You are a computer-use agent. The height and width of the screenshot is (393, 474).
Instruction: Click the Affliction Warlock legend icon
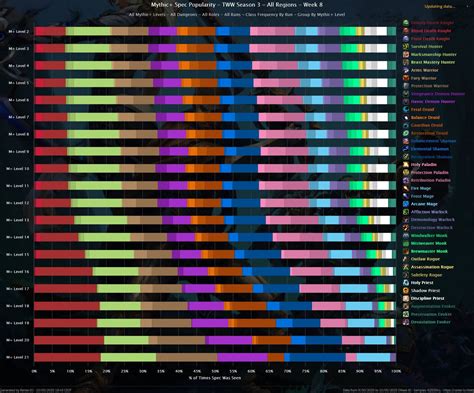[406, 212]
